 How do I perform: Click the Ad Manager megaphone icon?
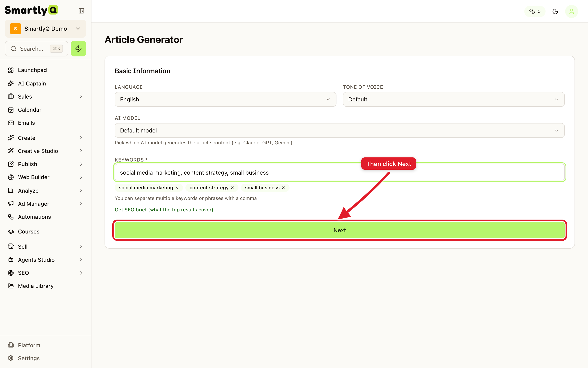coord(11,204)
